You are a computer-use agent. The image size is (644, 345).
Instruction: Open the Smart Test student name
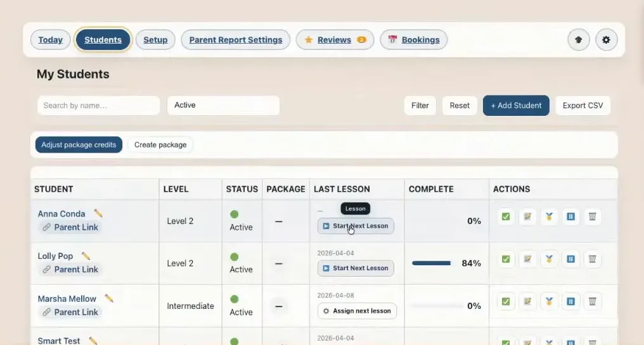pos(59,341)
